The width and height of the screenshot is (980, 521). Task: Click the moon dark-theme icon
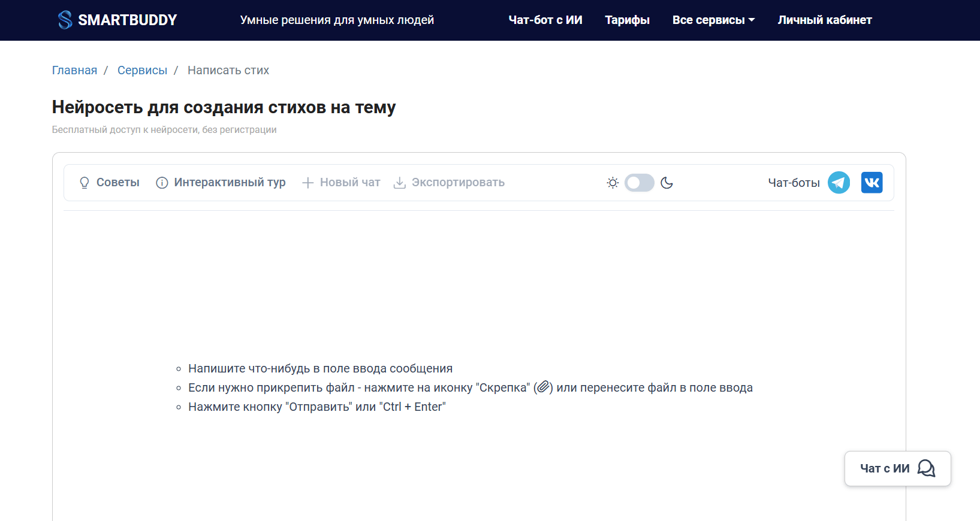(667, 183)
